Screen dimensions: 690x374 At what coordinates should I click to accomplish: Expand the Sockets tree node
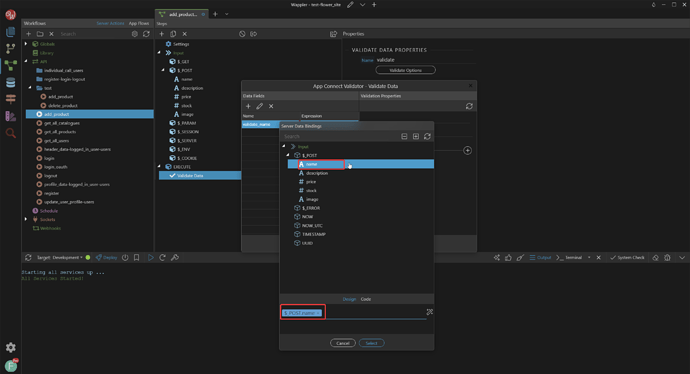point(26,219)
